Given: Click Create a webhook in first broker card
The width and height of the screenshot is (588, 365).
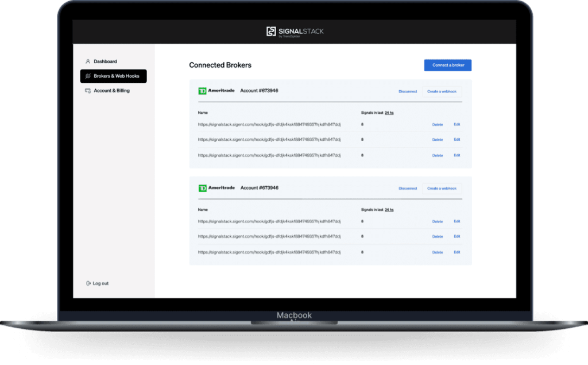Looking at the screenshot, I should (442, 91).
